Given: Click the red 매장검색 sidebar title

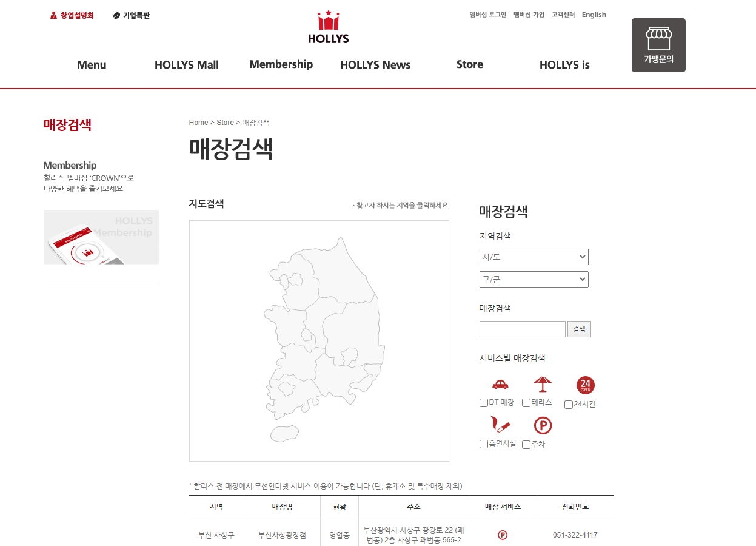Looking at the screenshot, I should (x=67, y=125).
